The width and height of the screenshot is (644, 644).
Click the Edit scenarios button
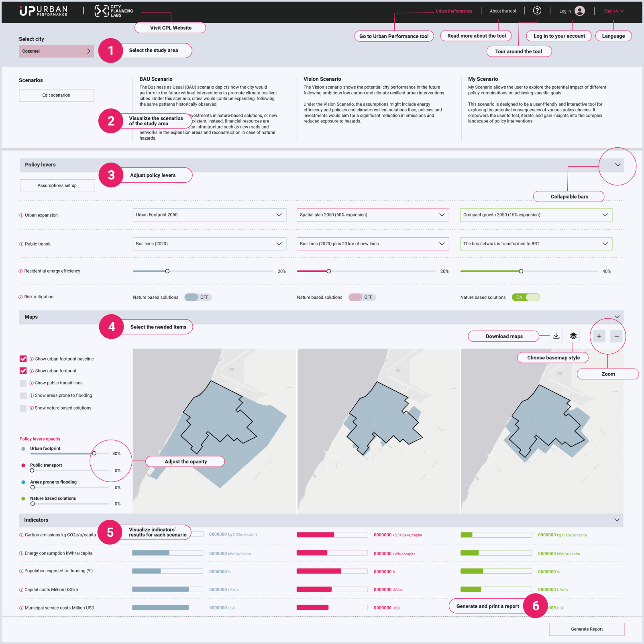[x=56, y=96]
